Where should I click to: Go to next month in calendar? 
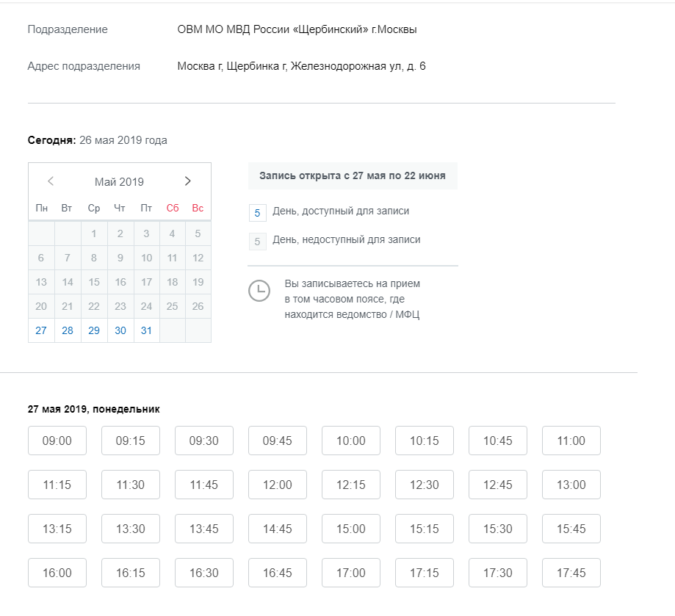(187, 181)
